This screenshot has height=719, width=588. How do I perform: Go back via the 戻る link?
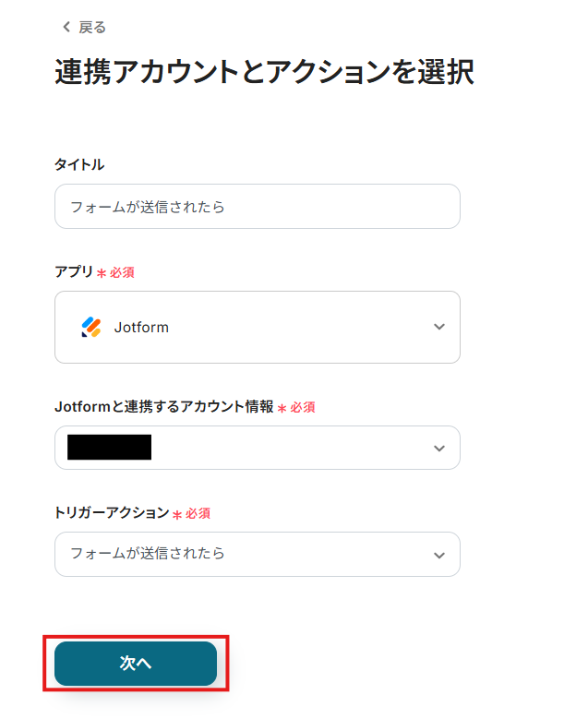(x=91, y=28)
